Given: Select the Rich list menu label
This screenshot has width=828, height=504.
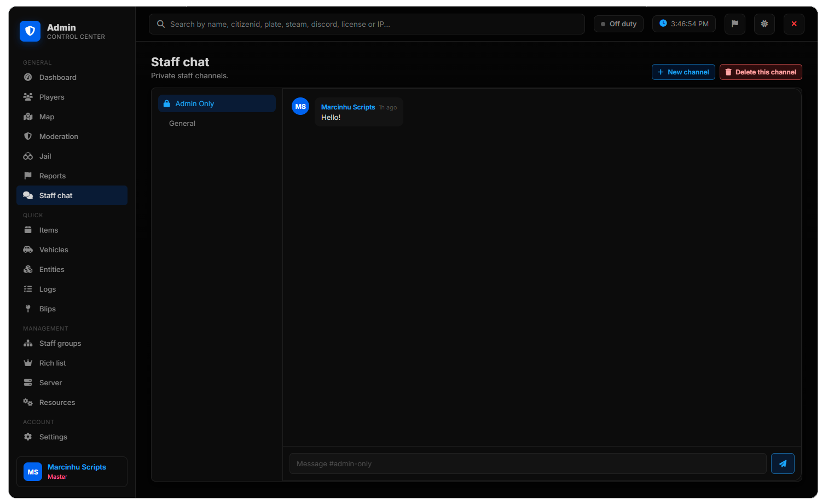Looking at the screenshot, I should tap(53, 363).
